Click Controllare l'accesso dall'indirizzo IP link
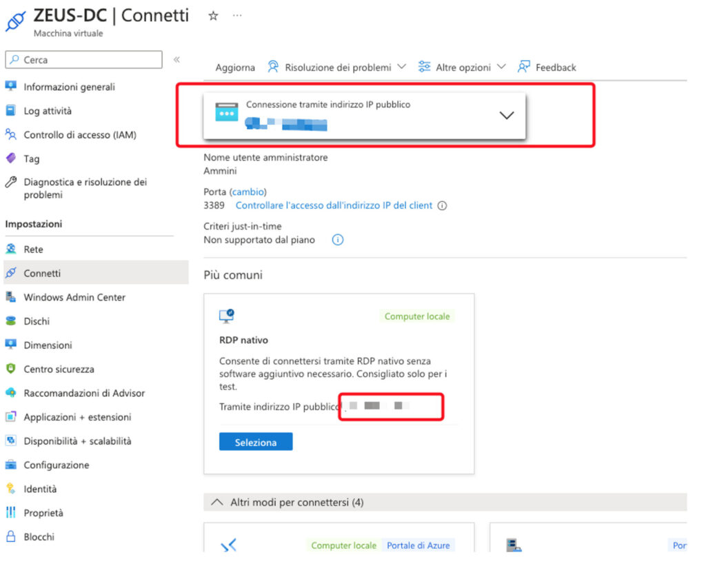 (334, 205)
